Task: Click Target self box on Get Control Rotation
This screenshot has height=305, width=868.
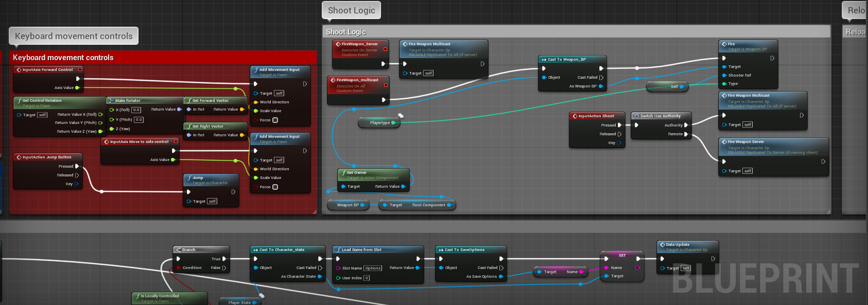Action: [x=42, y=115]
